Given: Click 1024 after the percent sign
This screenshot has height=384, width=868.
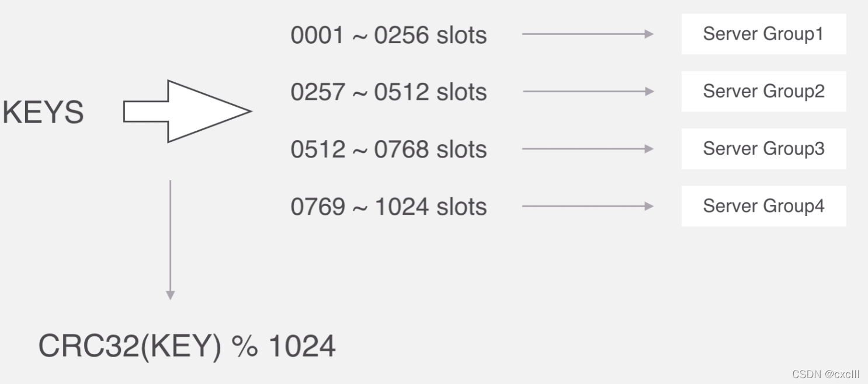Looking at the screenshot, I should coord(301,346).
